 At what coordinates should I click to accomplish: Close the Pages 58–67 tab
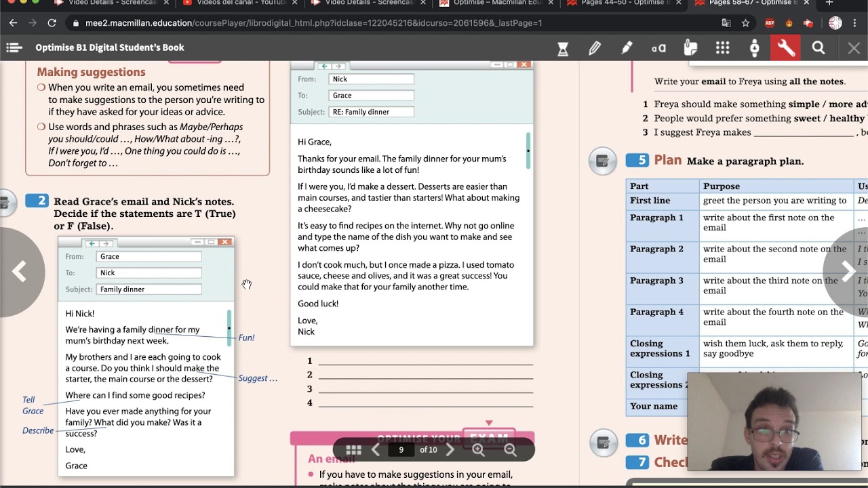[x=806, y=3]
